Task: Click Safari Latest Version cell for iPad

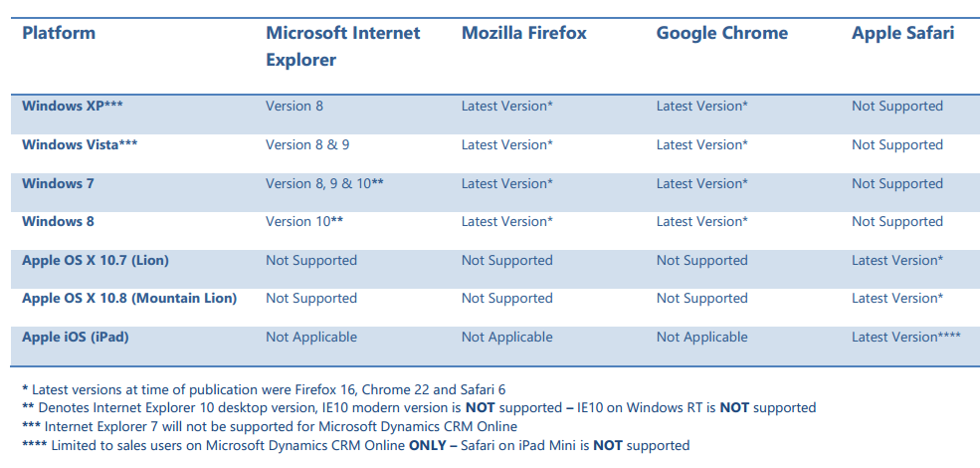Action: 905,337
